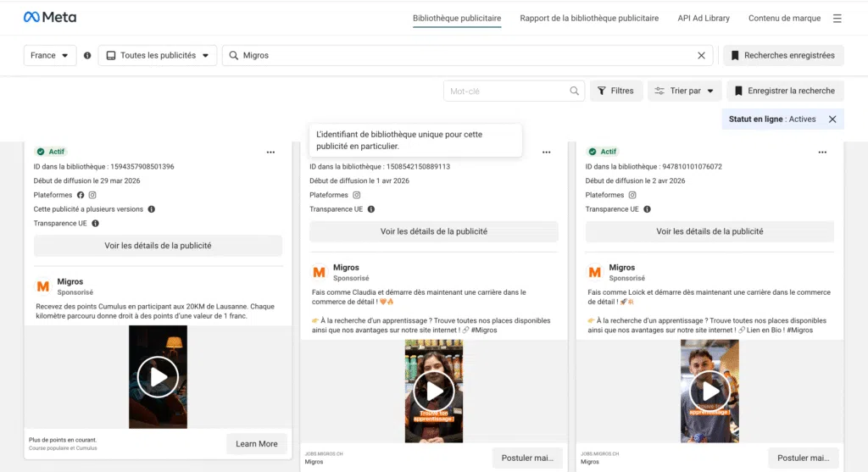Click the info icon beside France

(x=87, y=55)
